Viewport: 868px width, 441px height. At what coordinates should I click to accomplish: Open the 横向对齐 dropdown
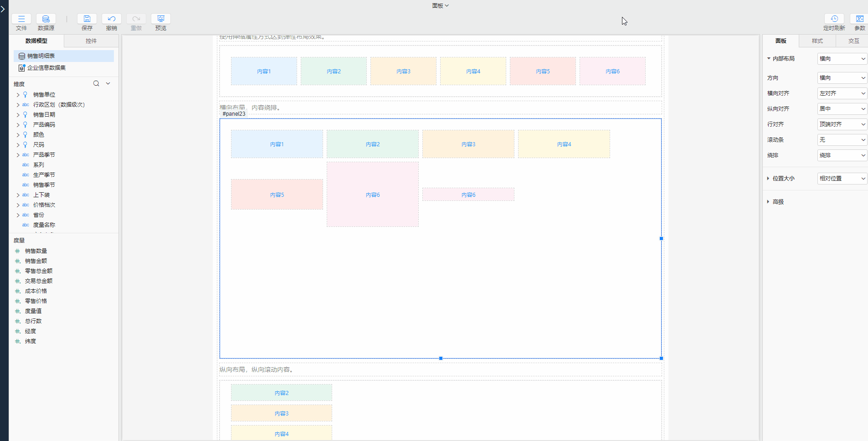(842, 93)
